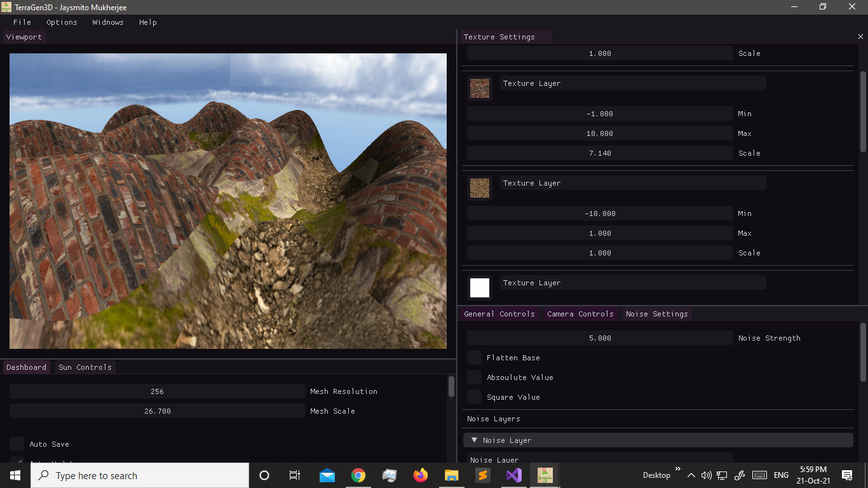
Task: Show hidden system tray icons
Action: click(x=692, y=475)
